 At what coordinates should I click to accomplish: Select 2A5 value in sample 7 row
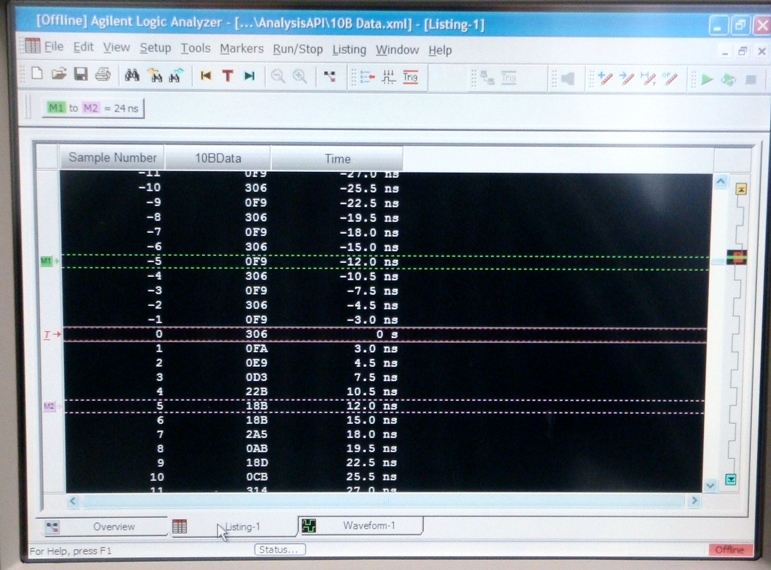[x=256, y=434]
